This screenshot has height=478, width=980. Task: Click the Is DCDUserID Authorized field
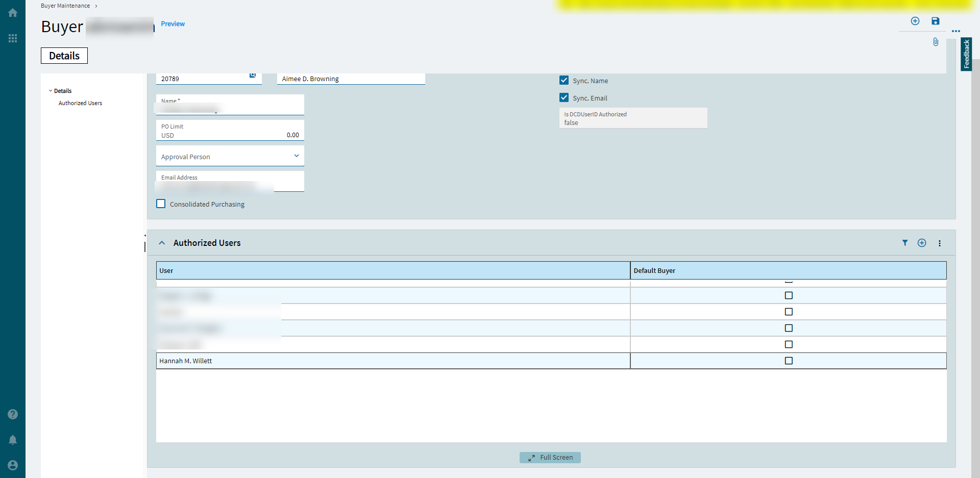633,118
